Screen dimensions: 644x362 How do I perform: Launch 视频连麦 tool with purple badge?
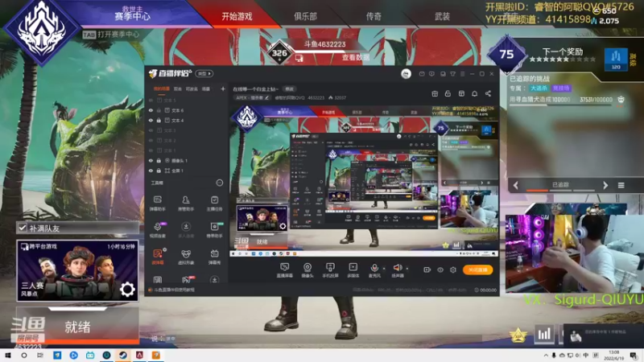pos(157,230)
